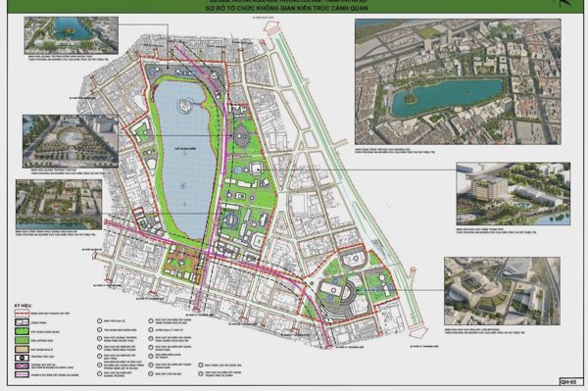The width and height of the screenshot is (588, 391).
Task: Select the darker green legend swatch
Action: tap(22, 340)
